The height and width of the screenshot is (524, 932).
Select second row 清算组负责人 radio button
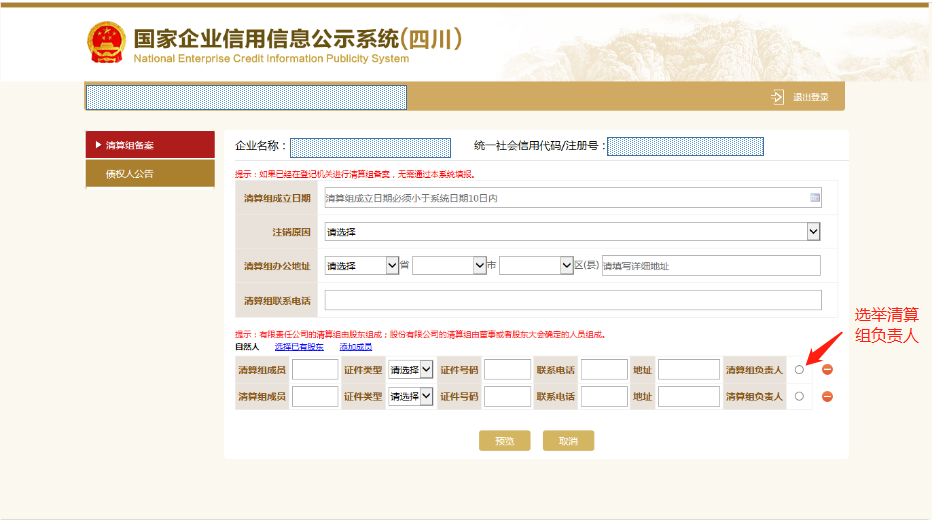point(799,396)
